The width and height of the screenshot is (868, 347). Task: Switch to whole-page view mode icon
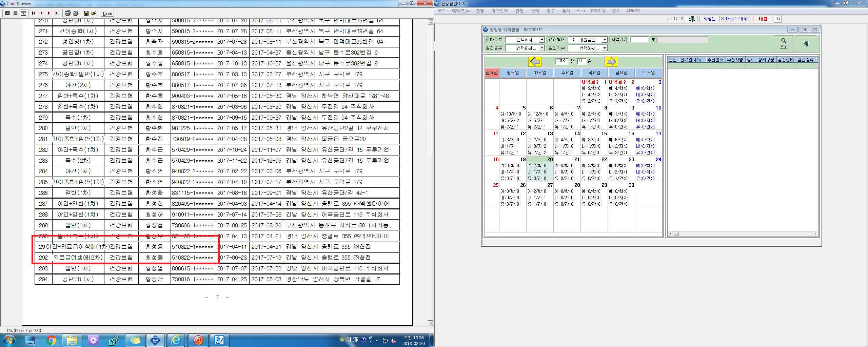point(8,13)
